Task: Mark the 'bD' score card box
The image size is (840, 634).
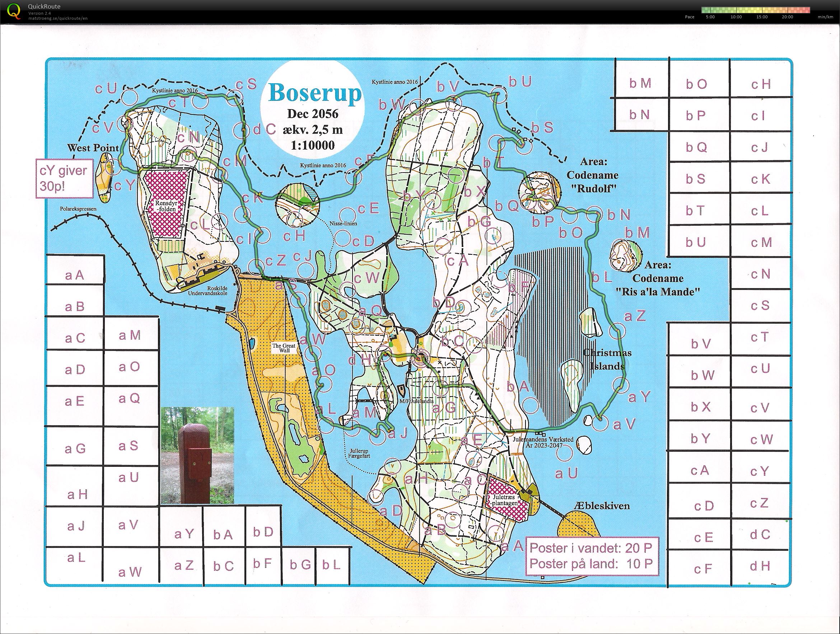Action: [263, 526]
